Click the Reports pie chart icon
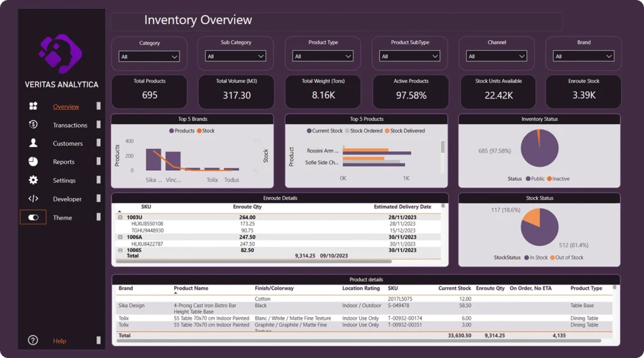 [x=33, y=161]
